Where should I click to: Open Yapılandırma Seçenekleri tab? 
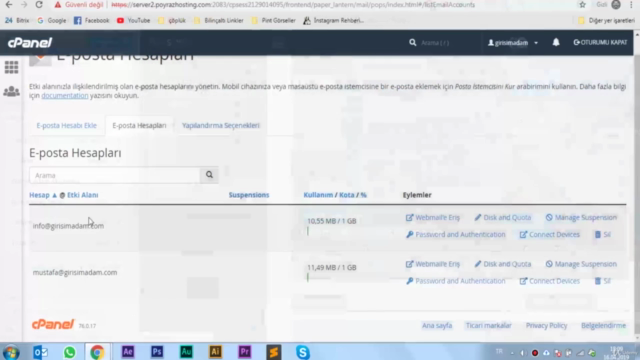pos(220,125)
